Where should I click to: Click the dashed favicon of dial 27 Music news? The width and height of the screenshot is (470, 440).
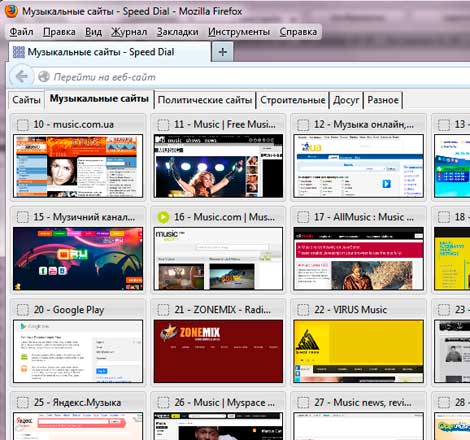click(303, 403)
